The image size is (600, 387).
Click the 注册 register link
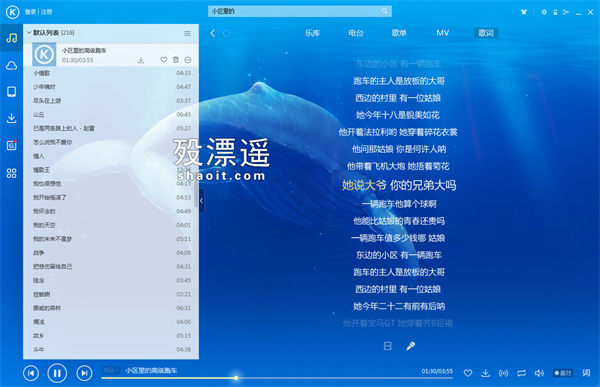point(46,12)
